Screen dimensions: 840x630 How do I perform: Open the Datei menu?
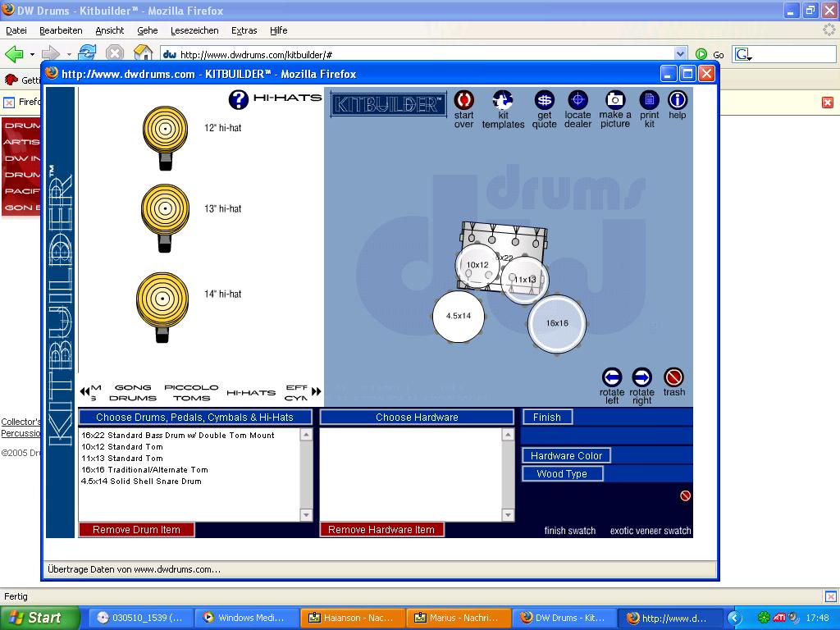16,30
